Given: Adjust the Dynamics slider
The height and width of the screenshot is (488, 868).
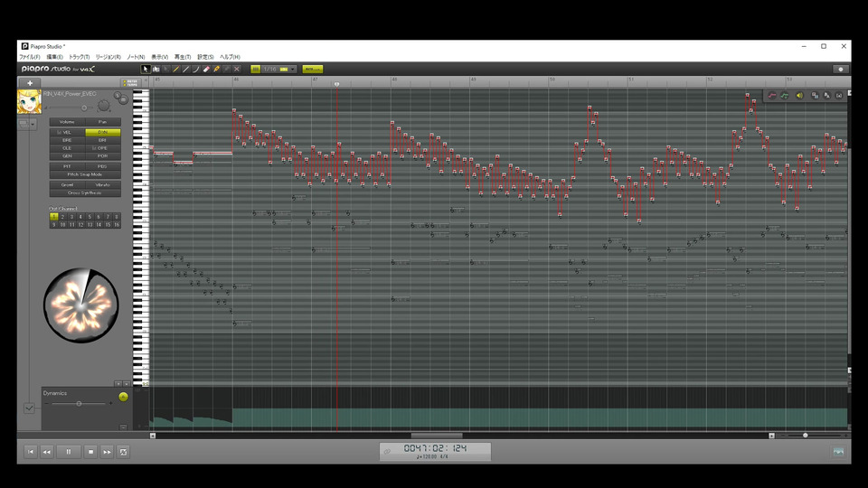Looking at the screenshot, I should pos(79,404).
